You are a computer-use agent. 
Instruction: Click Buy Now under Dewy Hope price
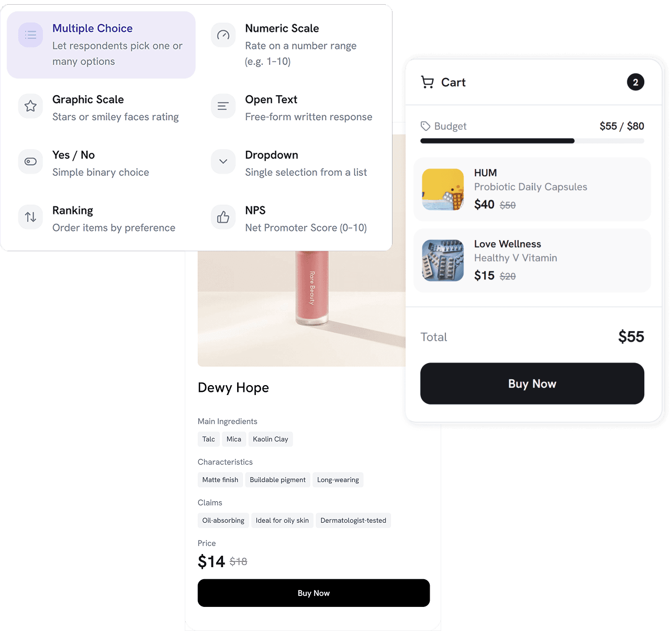pyautogui.click(x=313, y=593)
